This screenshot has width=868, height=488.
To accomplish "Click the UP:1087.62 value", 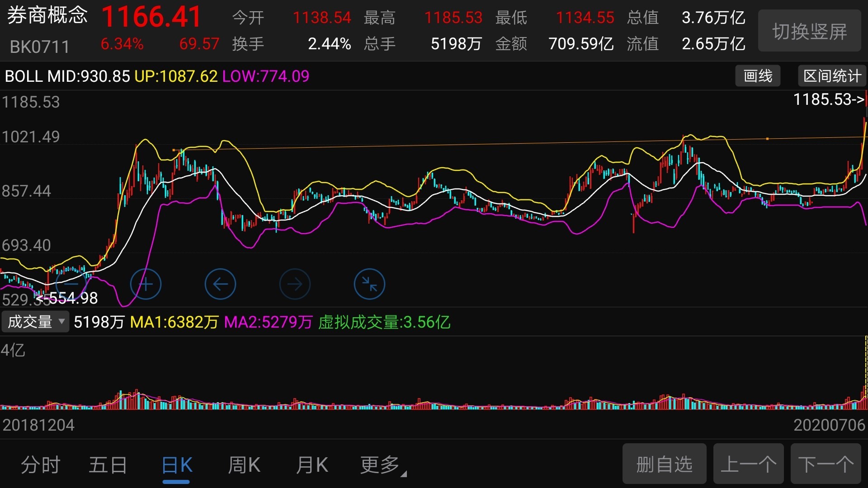I will pos(176,76).
